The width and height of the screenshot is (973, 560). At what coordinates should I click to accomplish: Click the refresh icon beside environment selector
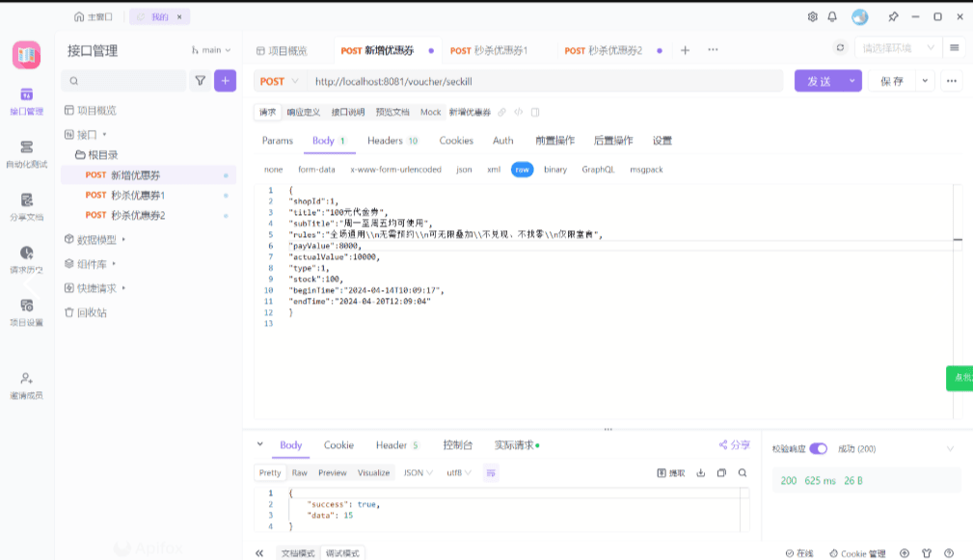(x=840, y=48)
